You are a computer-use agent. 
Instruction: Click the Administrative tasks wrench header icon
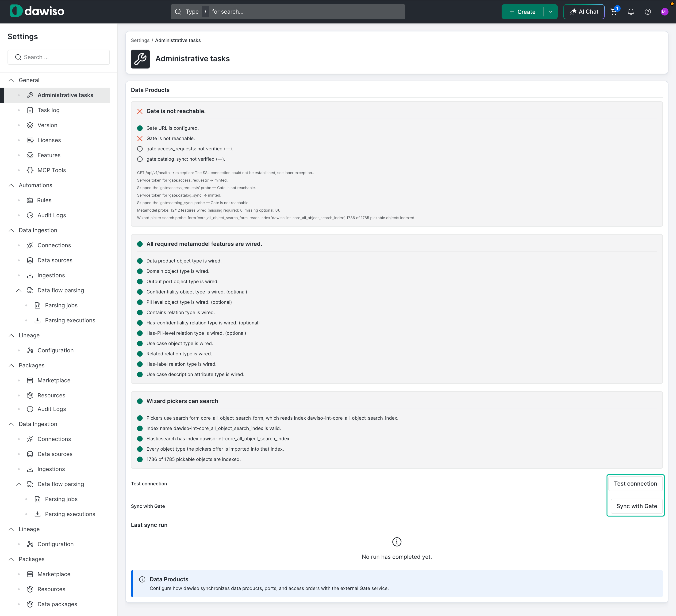pos(140,59)
